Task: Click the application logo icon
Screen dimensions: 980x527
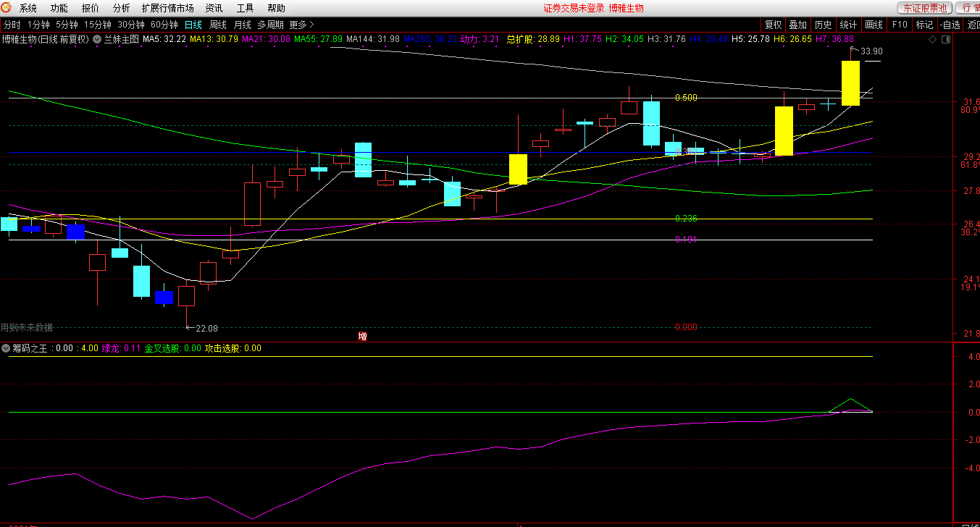Action: tap(7, 8)
